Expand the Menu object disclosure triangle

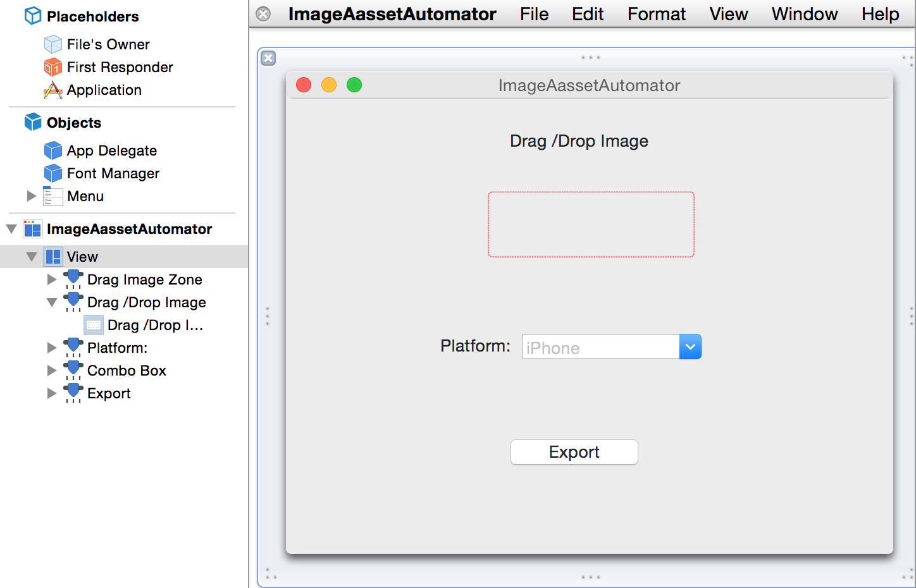(31, 196)
